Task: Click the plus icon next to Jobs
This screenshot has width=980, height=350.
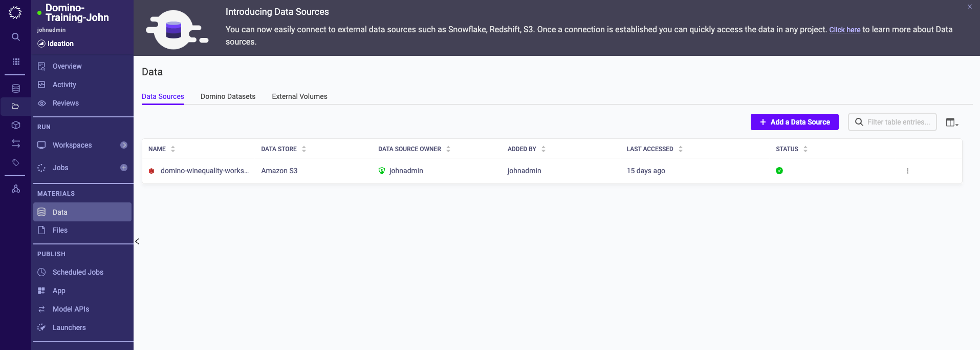Action: pyautogui.click(x=124, y=168)
